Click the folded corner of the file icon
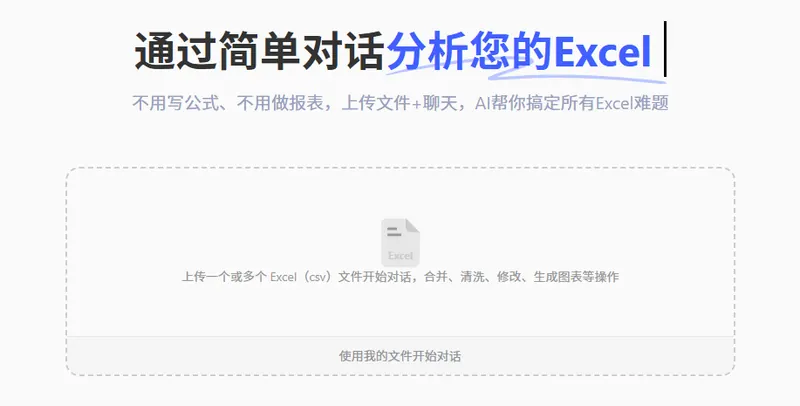The image size is (800, 406). (412, 226)
